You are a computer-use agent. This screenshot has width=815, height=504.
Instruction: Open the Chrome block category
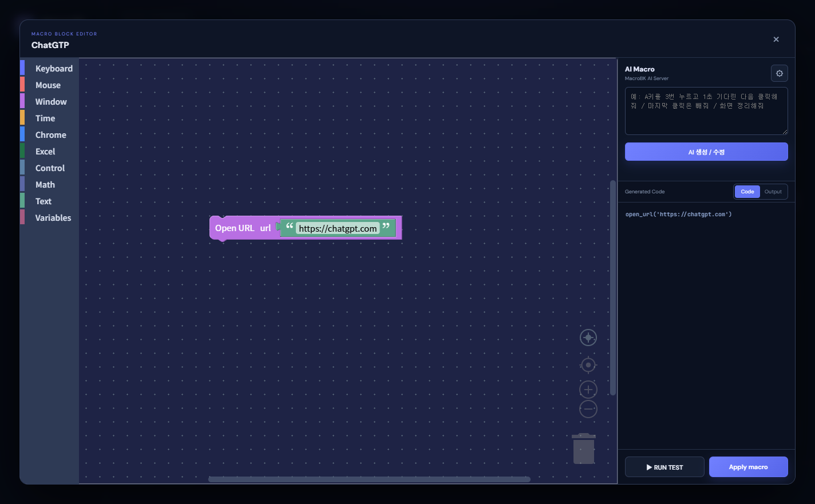[x=49, y=134]
